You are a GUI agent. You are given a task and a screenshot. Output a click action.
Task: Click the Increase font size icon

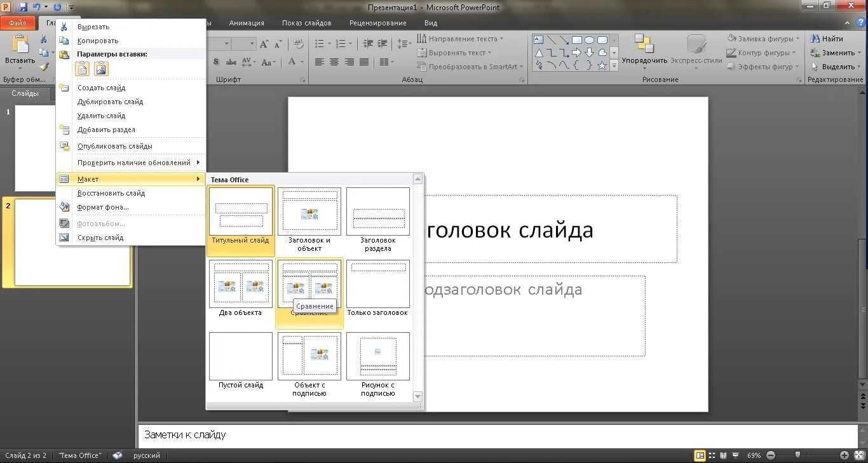[265, 44]
